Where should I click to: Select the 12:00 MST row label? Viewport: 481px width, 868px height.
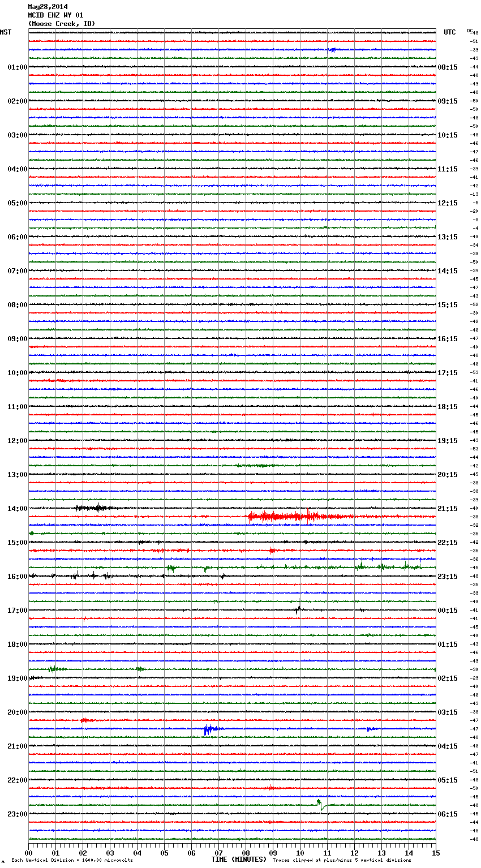tap(17, 441)
